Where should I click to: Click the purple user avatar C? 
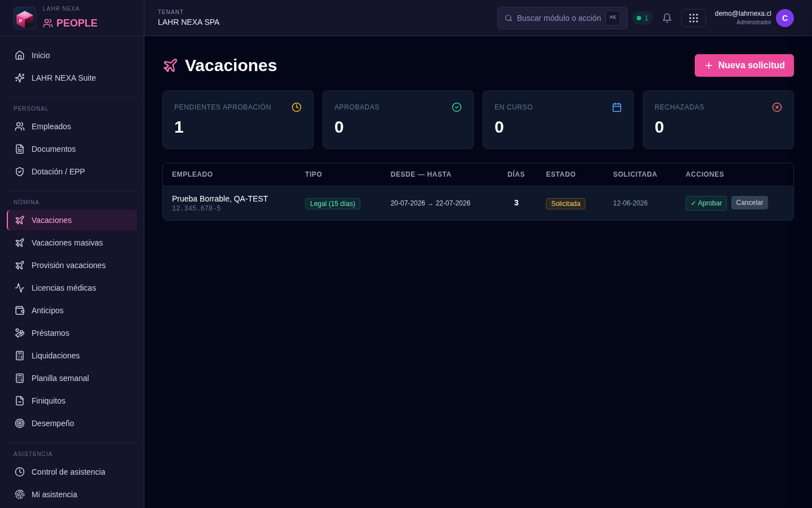pyautogui.click(x=785, y=18)
